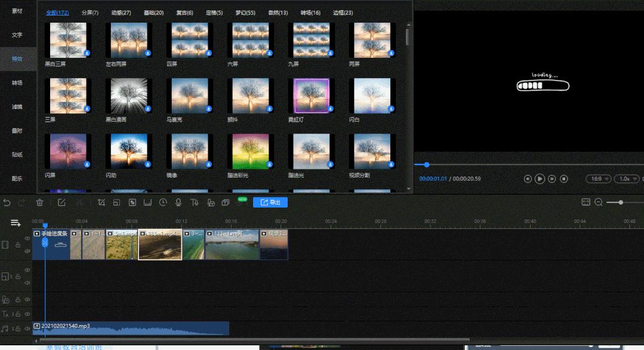Click the mosaic tool icon in the toolbar

coord(133,203)
